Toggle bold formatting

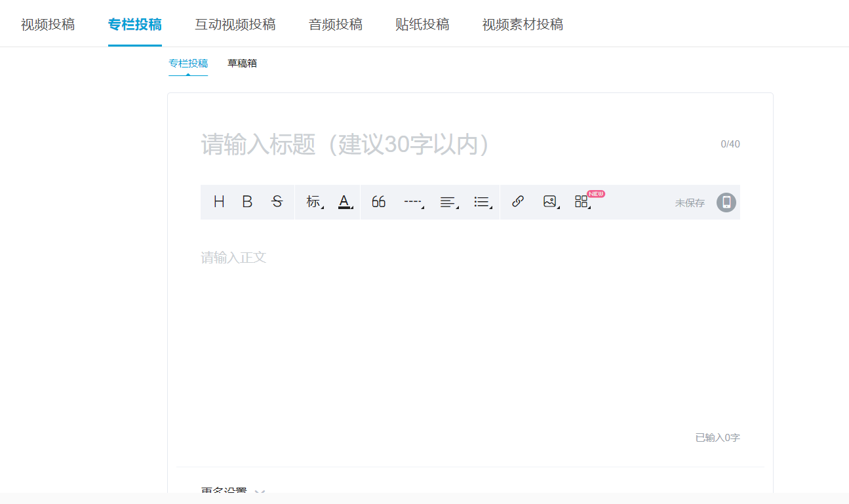tap(247, 202)
